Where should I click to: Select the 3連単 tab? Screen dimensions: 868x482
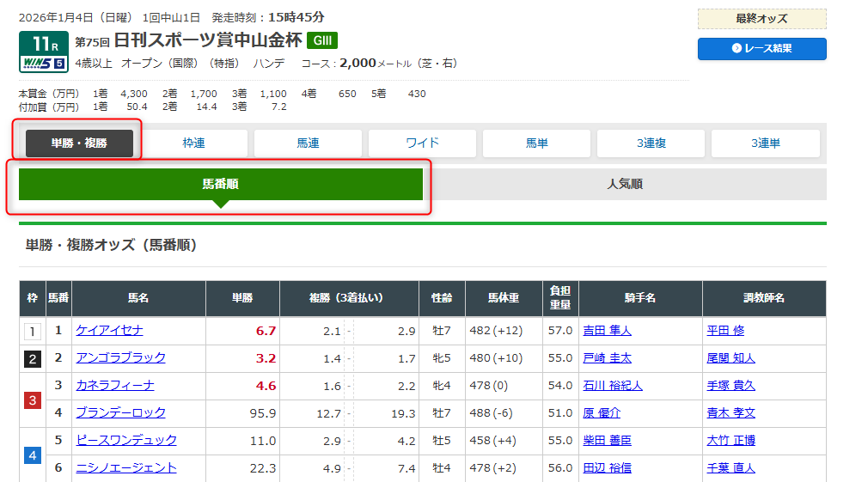(x=765, y=143)
